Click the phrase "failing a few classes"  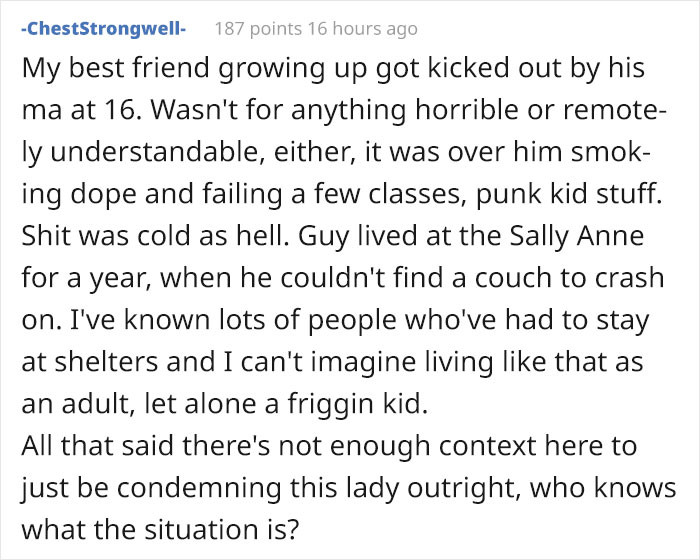[334, 195]
